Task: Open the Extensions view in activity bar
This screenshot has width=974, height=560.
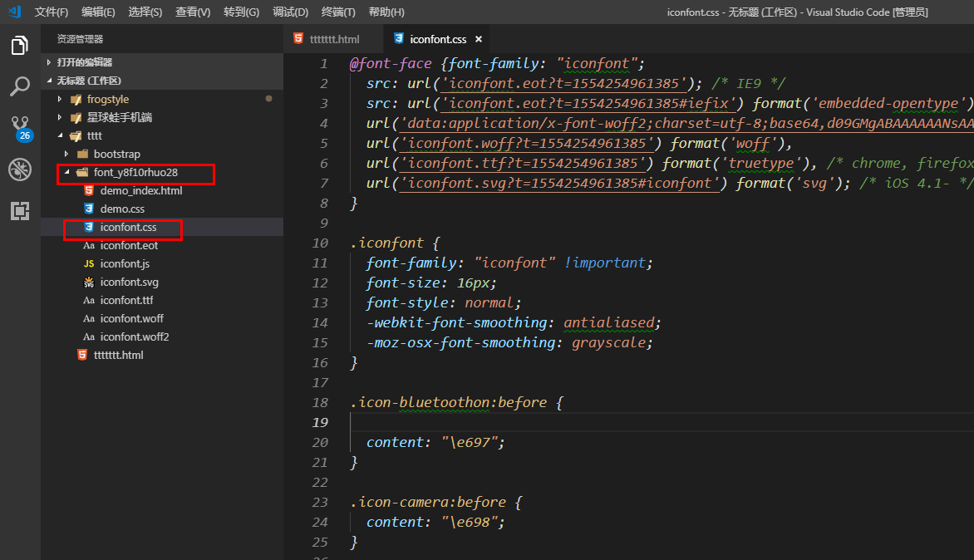Action: 20,211
